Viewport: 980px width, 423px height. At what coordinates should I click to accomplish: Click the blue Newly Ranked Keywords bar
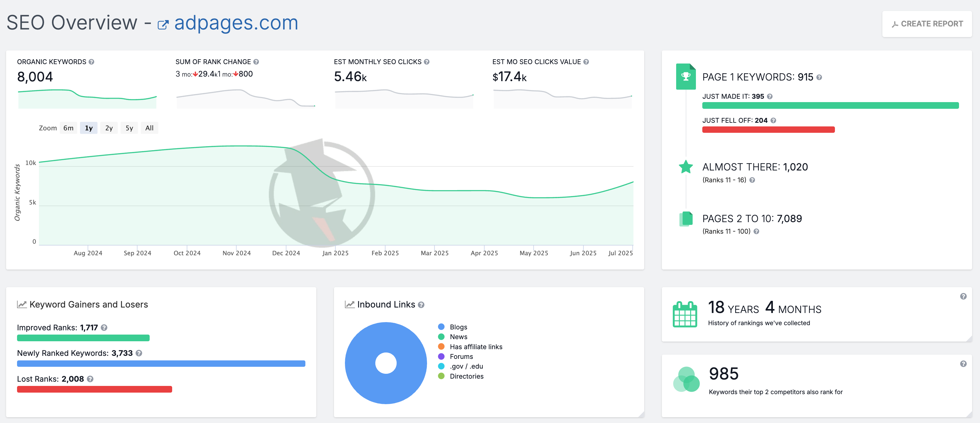click(x=161, y=364)
